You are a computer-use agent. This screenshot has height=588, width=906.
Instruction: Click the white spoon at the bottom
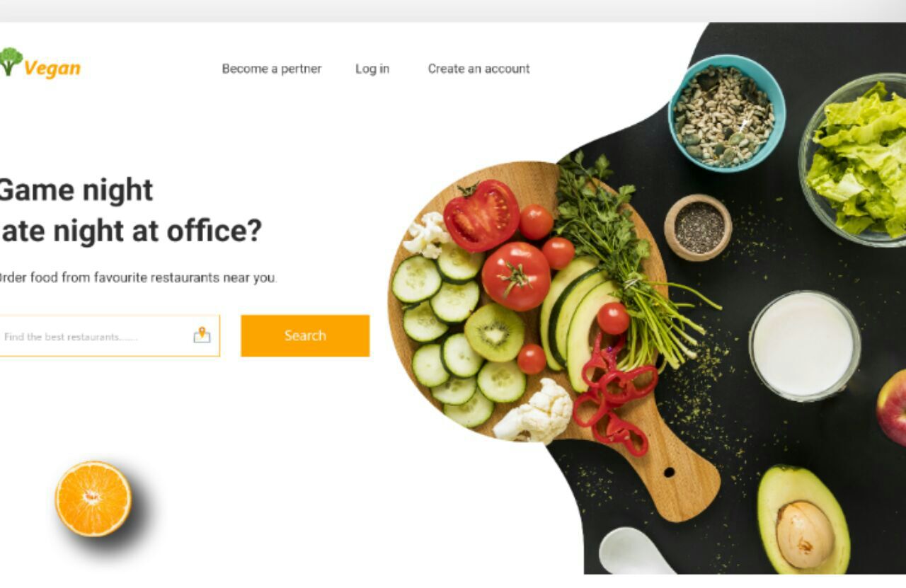point(635,550)
